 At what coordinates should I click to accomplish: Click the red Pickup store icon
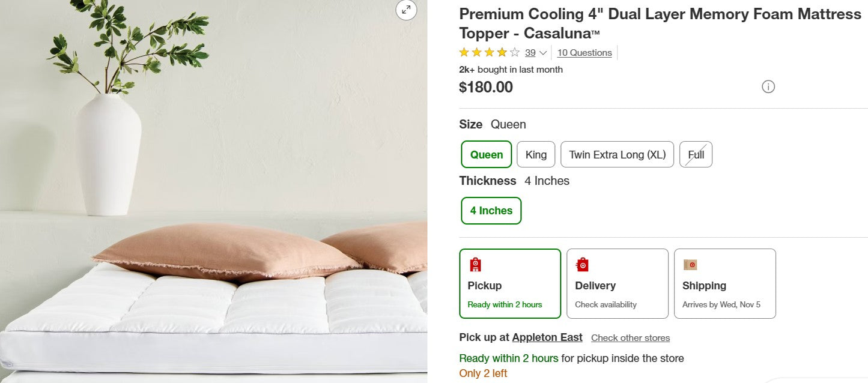click(476, 264)
